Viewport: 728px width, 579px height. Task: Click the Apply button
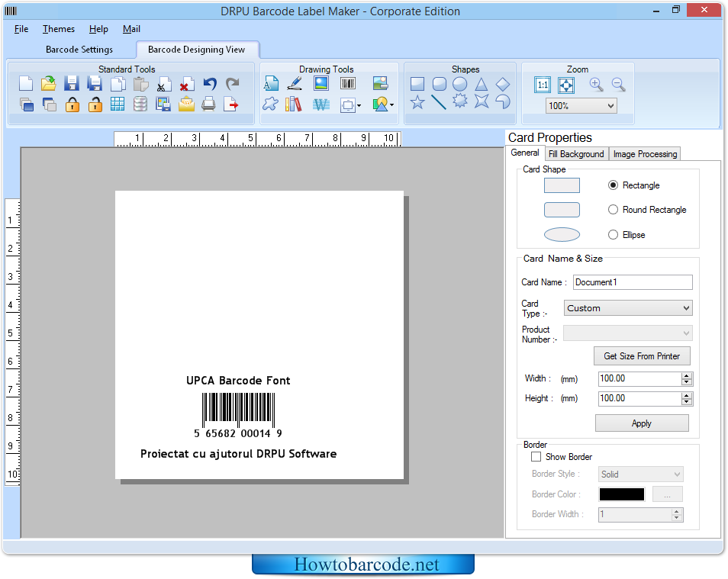click(642, 423)
